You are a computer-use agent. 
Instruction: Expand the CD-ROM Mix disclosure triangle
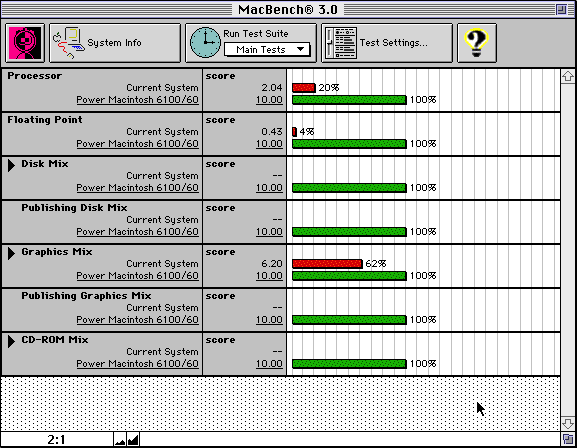tap(11, 341)
